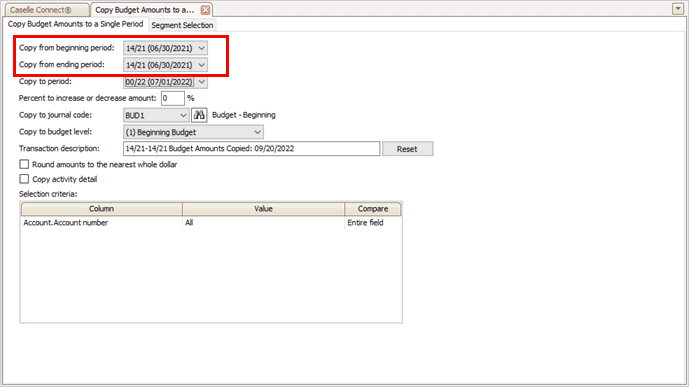Viewport: 689px width, 387px height.
Task: Click the percent increase or decrease field
Action: pyautogui.click(x=173, y=98)
